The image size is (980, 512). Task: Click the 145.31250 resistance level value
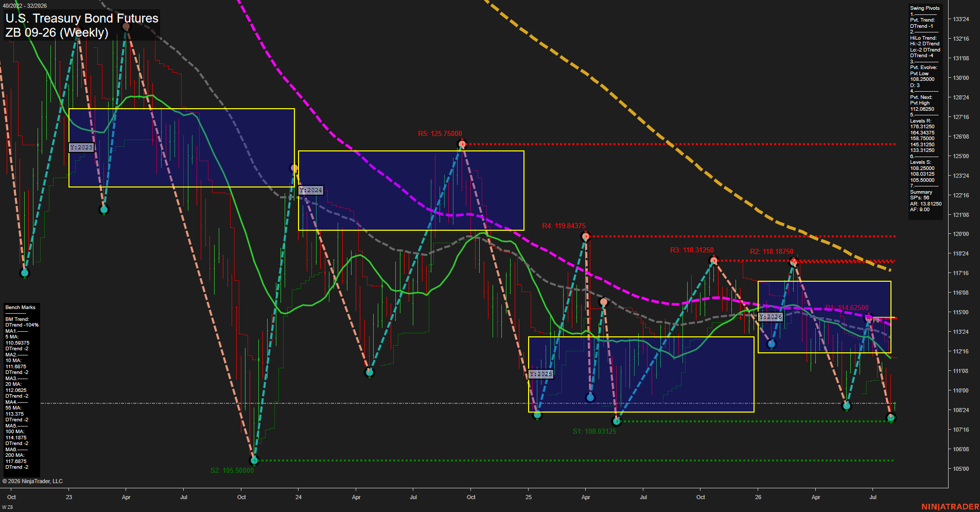point(922,145)
